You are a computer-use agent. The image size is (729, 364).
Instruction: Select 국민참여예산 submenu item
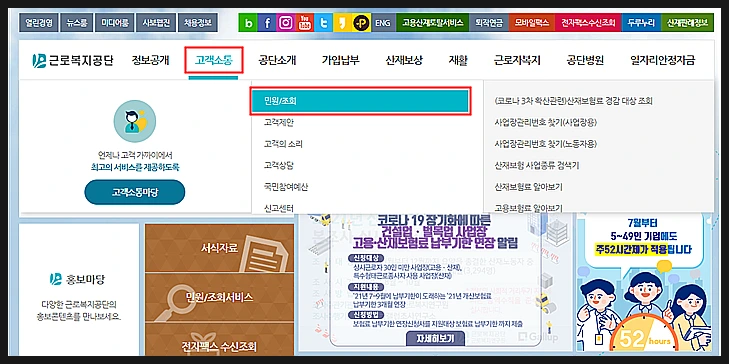pos(285,187)
